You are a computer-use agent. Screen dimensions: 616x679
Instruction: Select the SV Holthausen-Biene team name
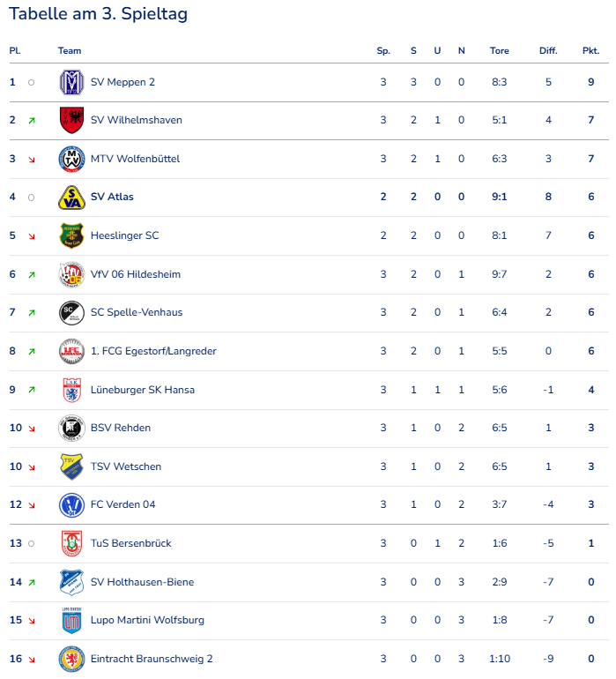tap(142, 582)
